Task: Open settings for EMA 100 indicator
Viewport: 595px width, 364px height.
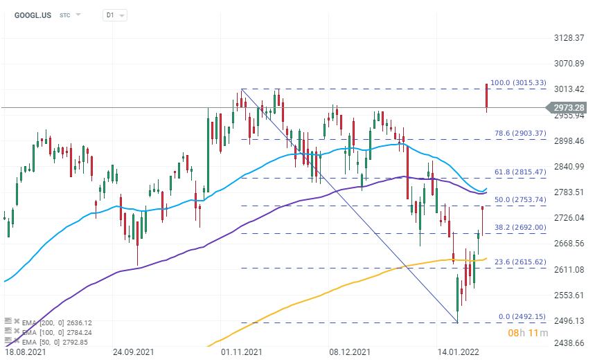Action: click(8, 331)
